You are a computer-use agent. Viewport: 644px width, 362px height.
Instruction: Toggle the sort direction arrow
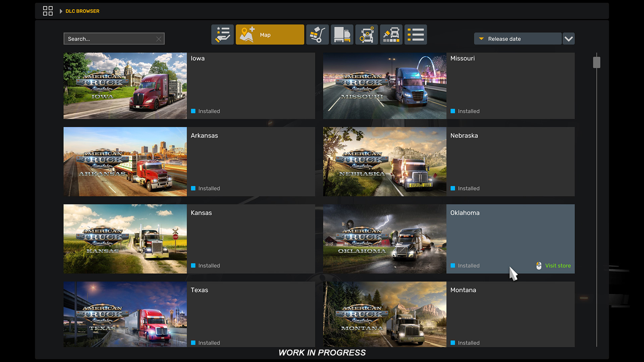click(481, 39)
